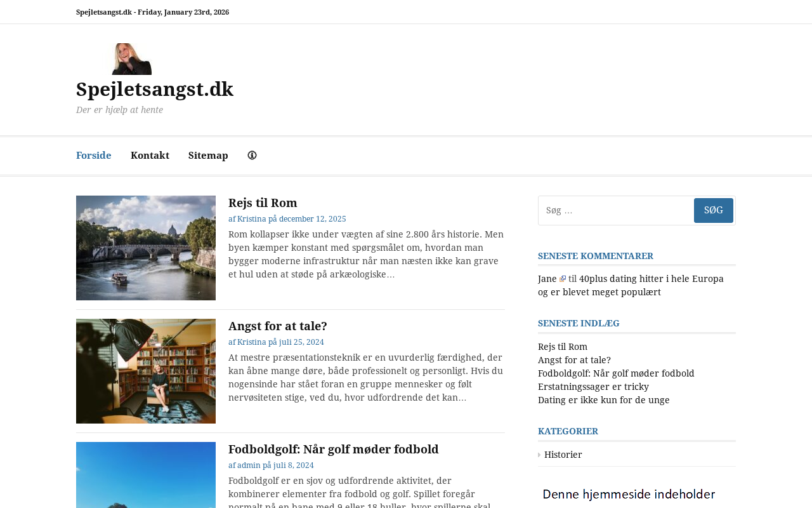Viewport: 812px width, 508px height.
Task: Open author admin on Fodboldgolf post
Action: coord(249,465)
